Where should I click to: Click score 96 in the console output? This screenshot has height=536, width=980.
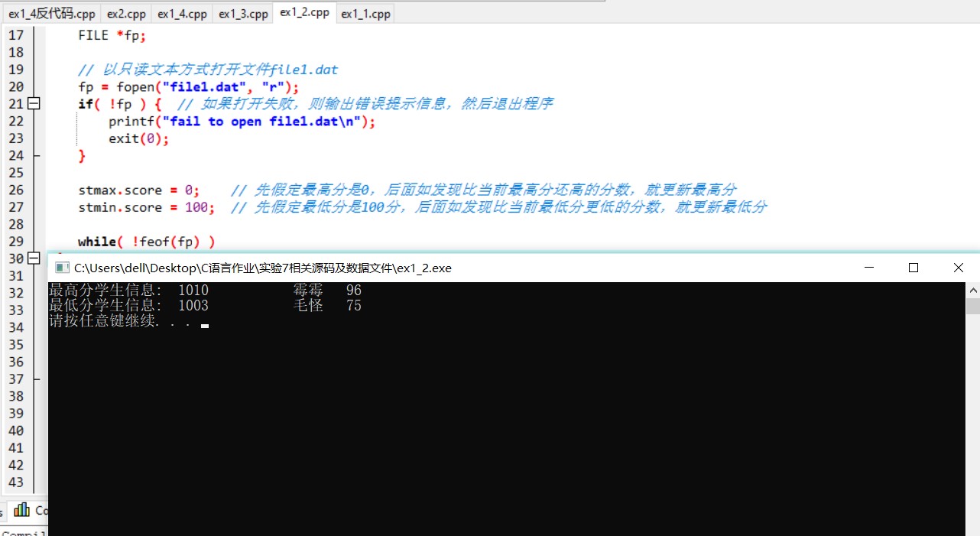click(x=354, y=291)
